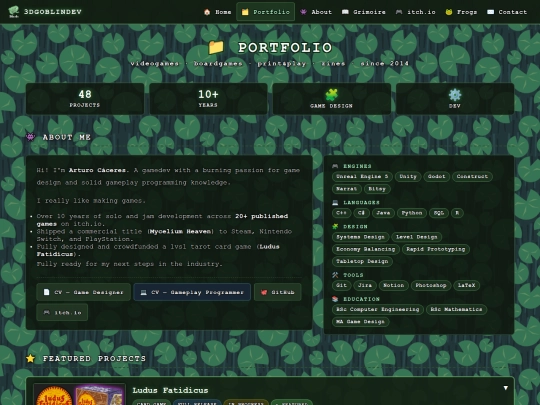Screen dimensions: 540x405
Task: Click the envelope icon beside Contact
Action: [x=490, y=12]
